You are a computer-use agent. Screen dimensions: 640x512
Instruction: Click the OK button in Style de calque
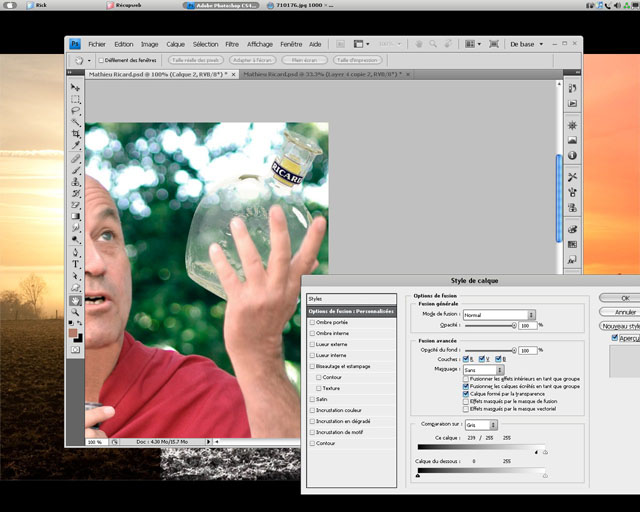pos(624,298)
